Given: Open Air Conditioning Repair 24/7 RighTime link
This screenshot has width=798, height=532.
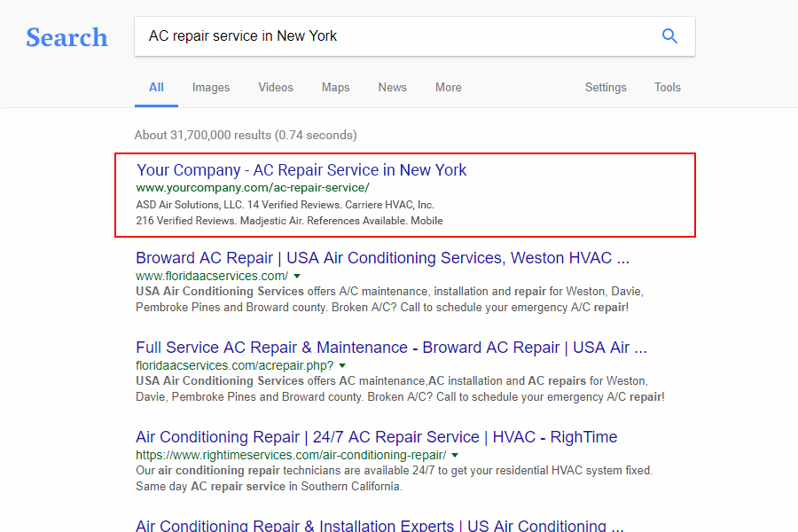Looking at the screenshot, I should click(x=376, y=437).
